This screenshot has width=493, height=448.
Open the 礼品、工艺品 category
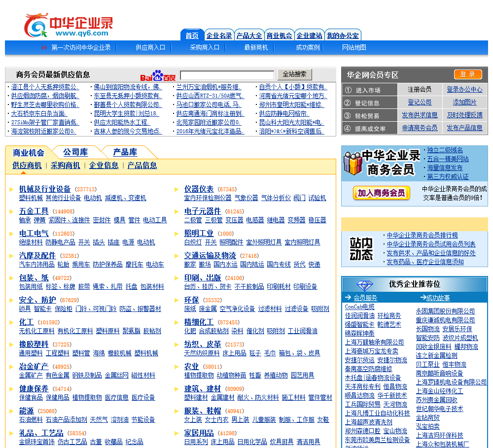41,433
